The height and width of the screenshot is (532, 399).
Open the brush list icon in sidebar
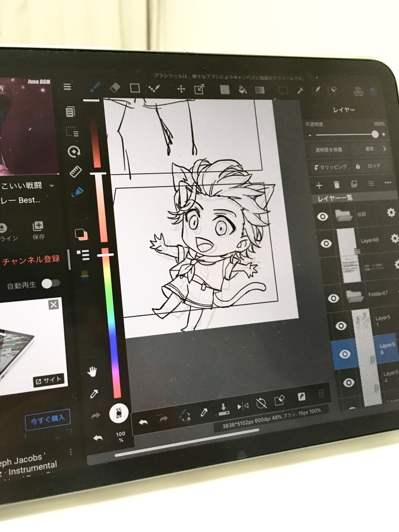83,255
